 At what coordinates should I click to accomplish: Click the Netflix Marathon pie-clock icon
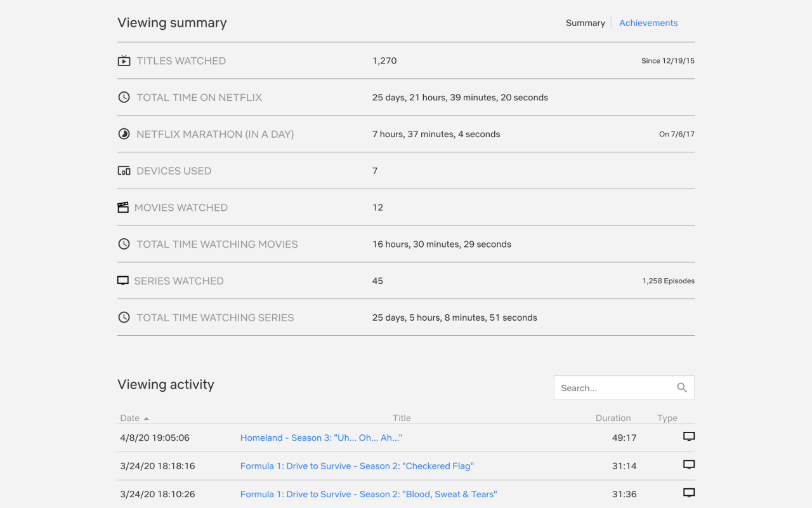click(124, 134)
